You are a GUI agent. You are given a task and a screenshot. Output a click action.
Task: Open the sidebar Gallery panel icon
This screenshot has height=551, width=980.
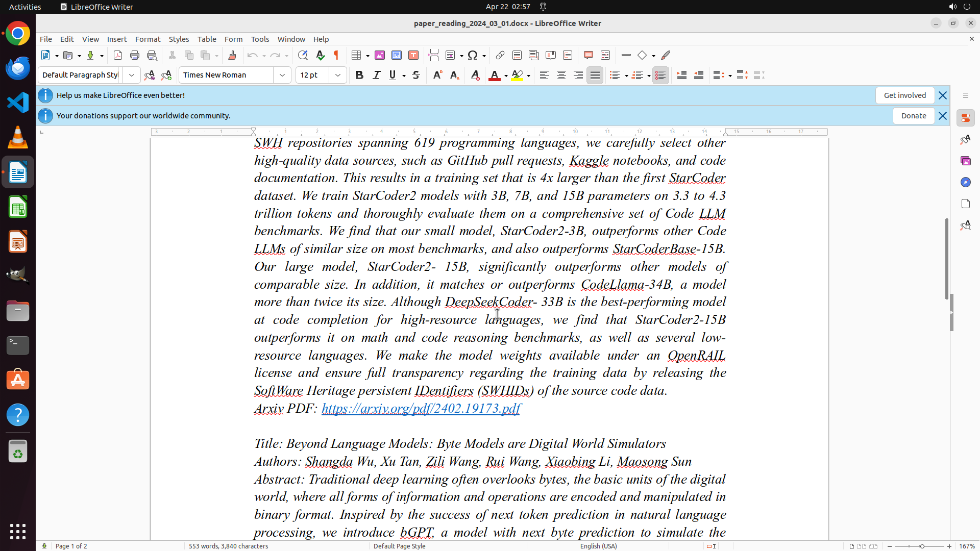point(965,161)
